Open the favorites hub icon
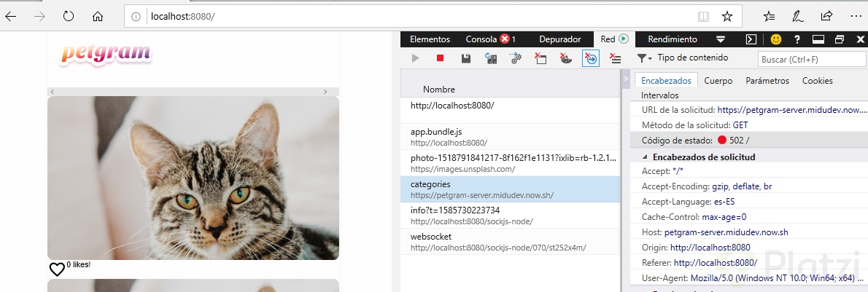 (x=769, y=17)
